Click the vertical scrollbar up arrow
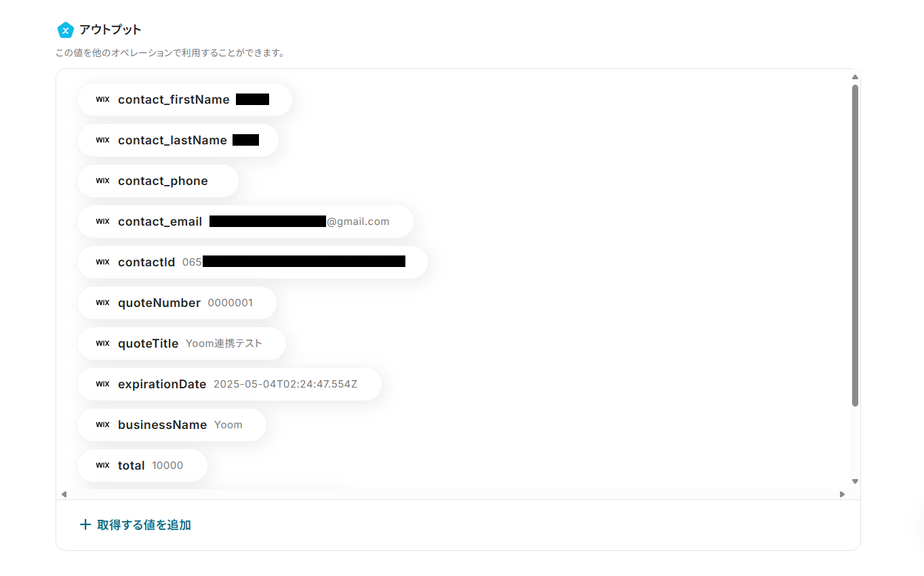 pyautogui.click(x=855, y=77)
